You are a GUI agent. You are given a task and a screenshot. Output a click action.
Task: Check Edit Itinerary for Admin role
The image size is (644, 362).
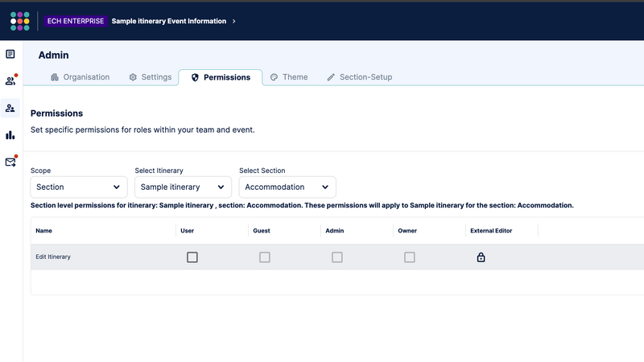[337, 257]
